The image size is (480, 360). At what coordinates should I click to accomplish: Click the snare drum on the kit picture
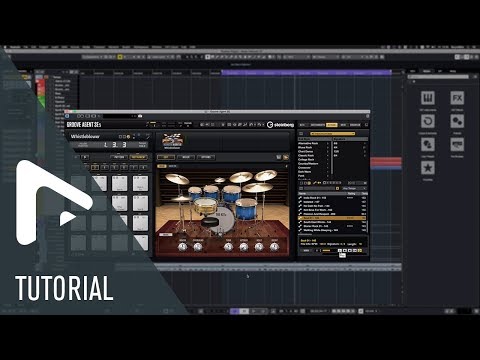(206, 205)
